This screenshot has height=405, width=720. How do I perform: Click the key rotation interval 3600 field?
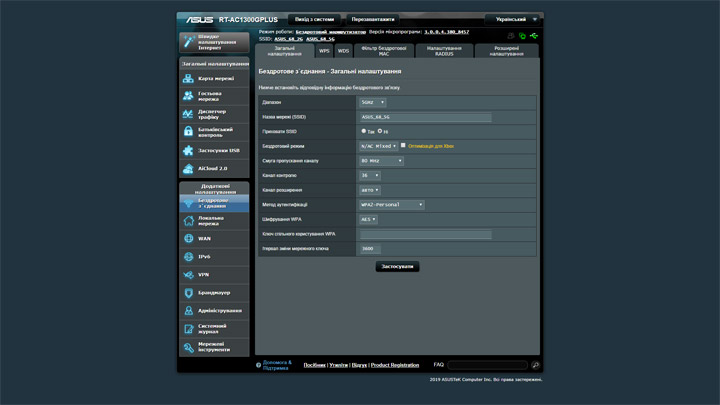(x=370, y=249)
